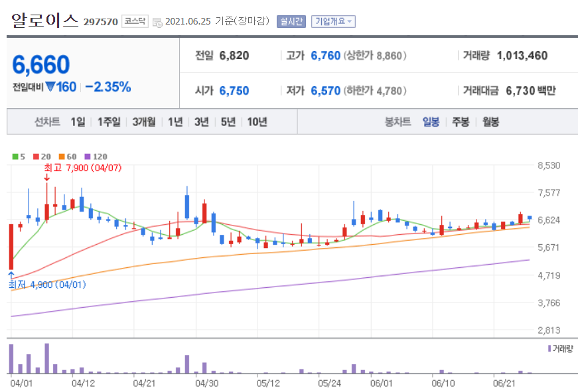
Task: Click the tall red candle on 04/01
Action: [x=11, y=247]
